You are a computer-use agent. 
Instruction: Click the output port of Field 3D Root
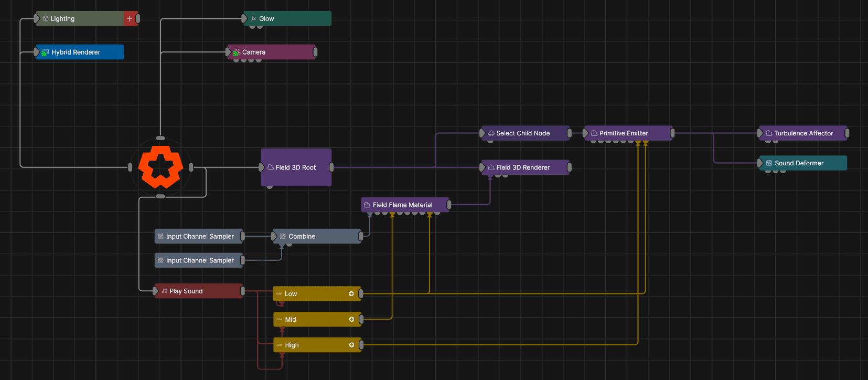click(x=331, y=167)
